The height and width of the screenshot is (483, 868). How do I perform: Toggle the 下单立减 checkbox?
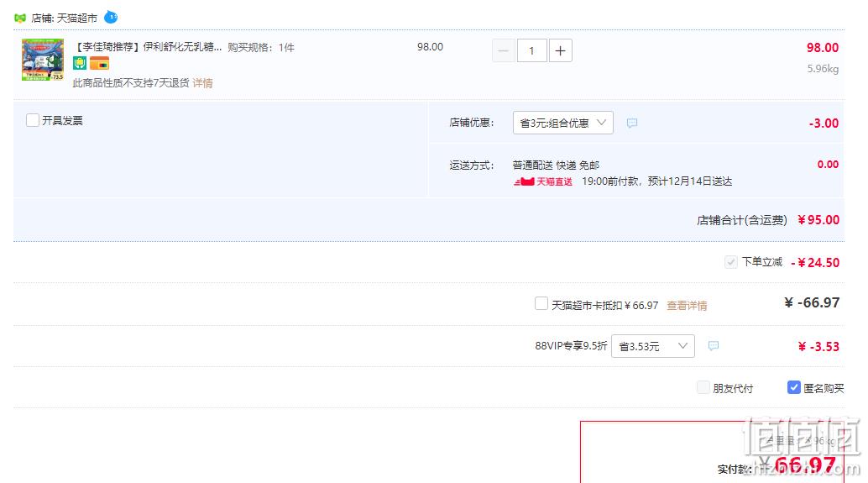[x=730, y=262]
